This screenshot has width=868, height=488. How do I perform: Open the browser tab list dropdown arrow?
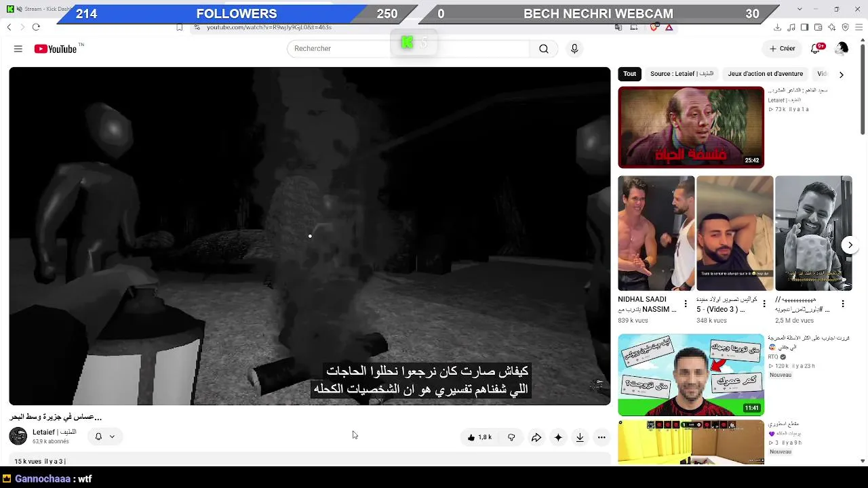click(800, 9)
